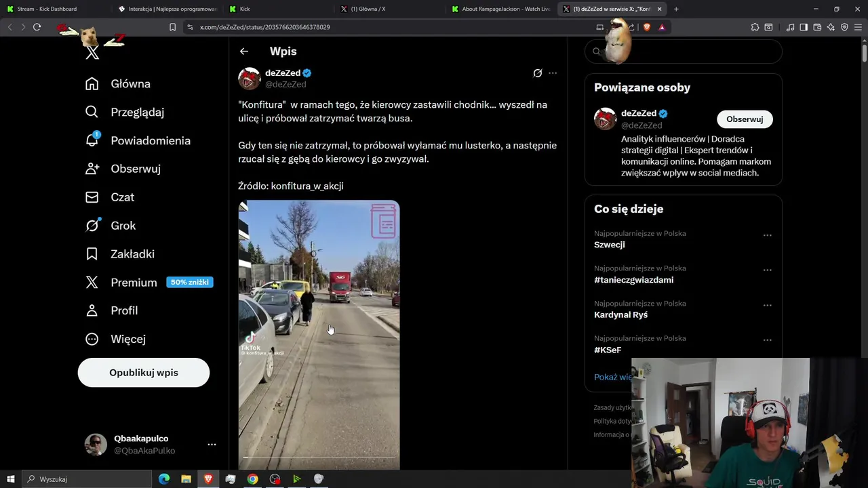This screenshot has width=868, height=488.
Task: Close the deZeZed w serwisie X tab
Action: pyautogui.click(x=659, y=9)
